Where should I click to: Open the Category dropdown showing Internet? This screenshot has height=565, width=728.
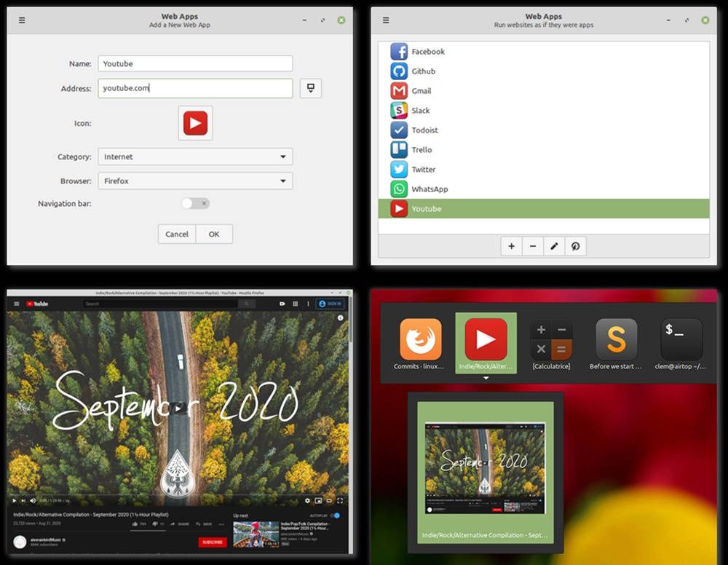(195, 157)
